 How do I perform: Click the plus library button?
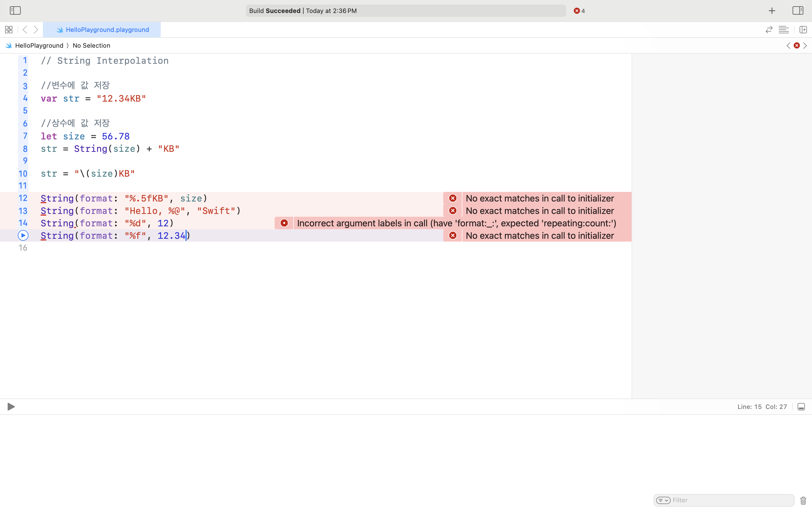[x=772, y=11]
